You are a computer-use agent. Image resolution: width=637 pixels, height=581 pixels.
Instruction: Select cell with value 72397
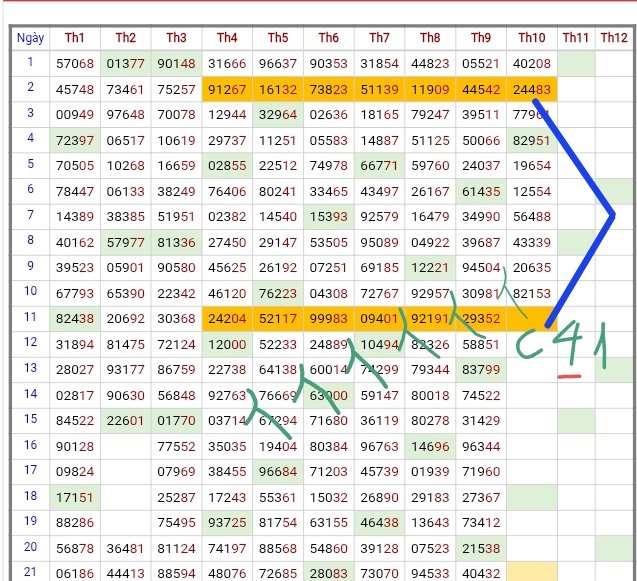point(75,141)
